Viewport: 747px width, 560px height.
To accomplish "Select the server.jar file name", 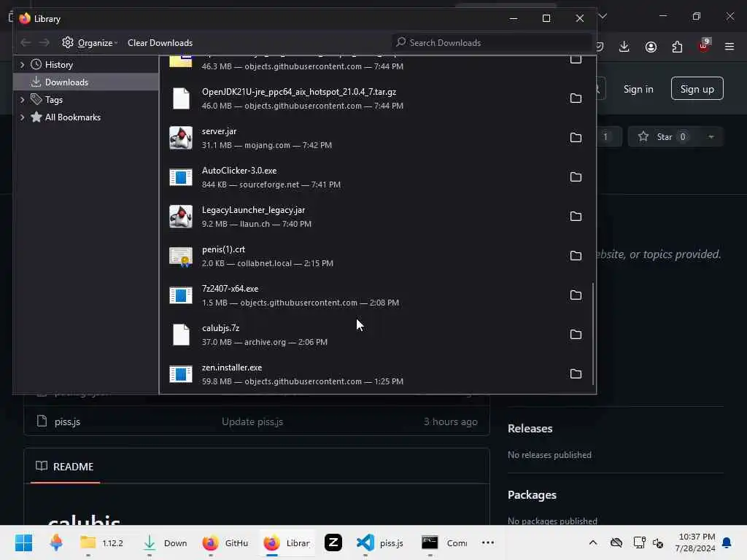I will point(219,131).
